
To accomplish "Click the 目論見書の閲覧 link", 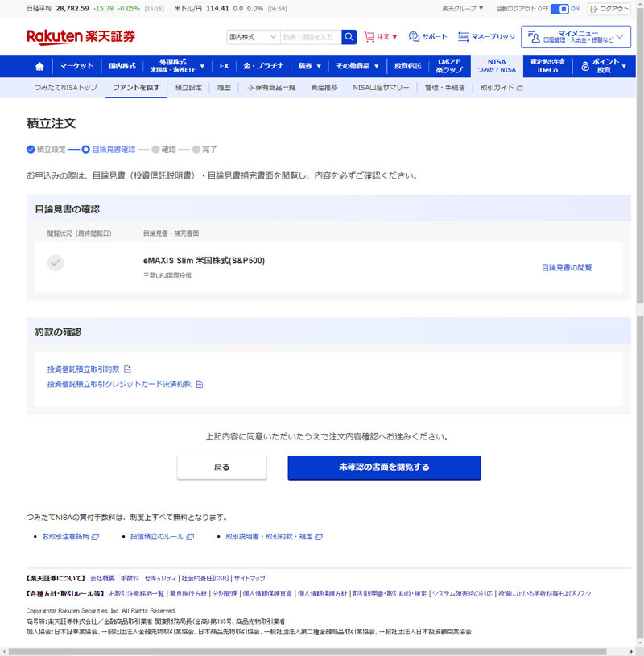I will pyautogui.click(x=567, y=267).
